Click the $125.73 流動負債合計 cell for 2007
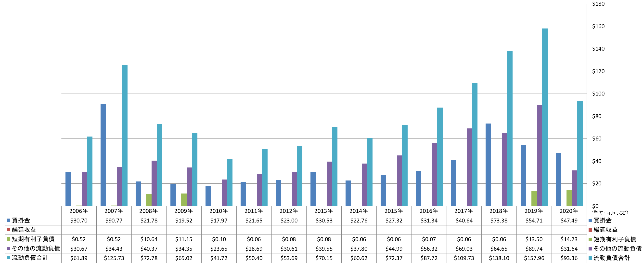Screen dimensions: 644x263 [114, 258]
